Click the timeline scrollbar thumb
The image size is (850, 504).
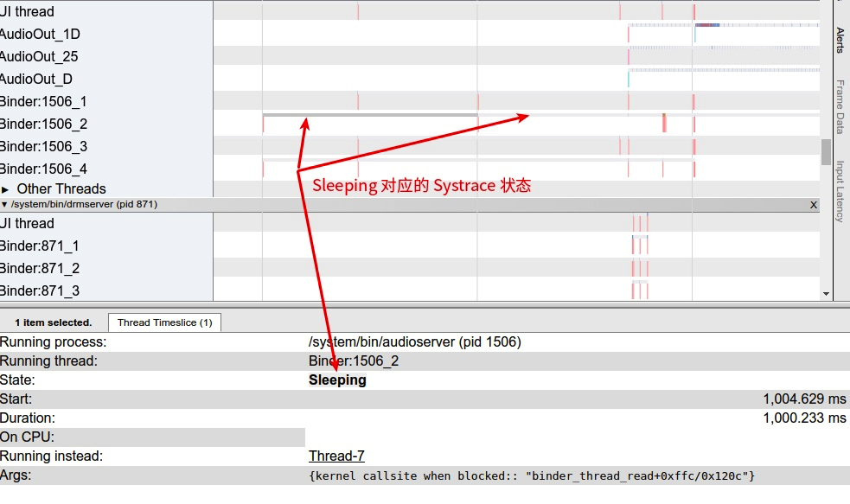pyautogui.click(x=826, y=152)
